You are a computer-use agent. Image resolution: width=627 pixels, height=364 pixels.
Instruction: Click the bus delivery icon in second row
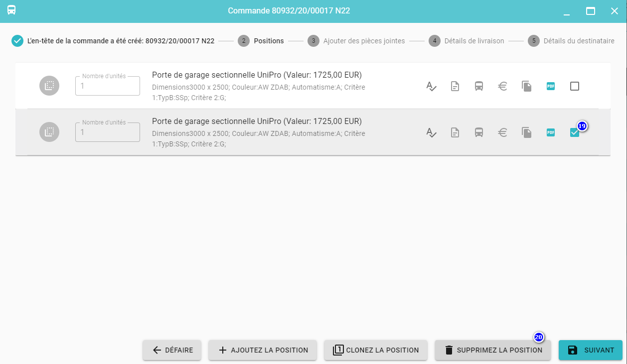479,132
